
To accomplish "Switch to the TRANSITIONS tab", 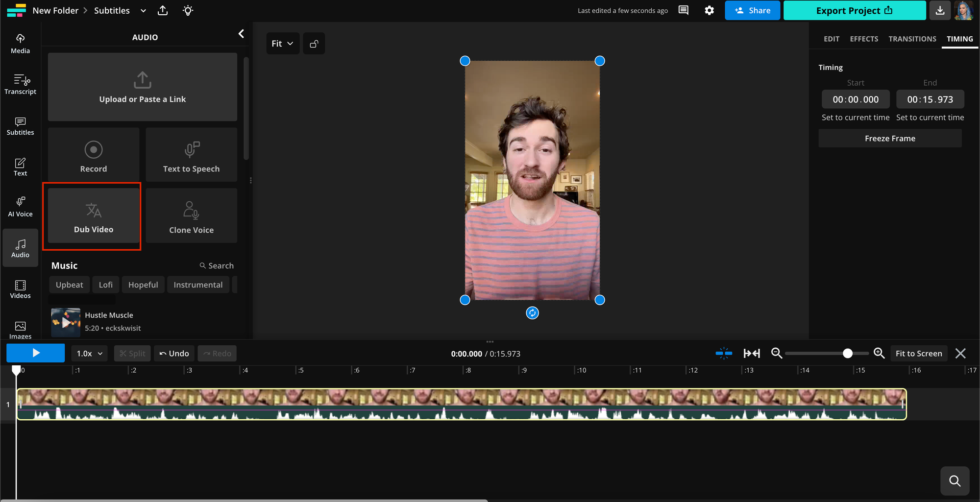I will pos(912,39).
